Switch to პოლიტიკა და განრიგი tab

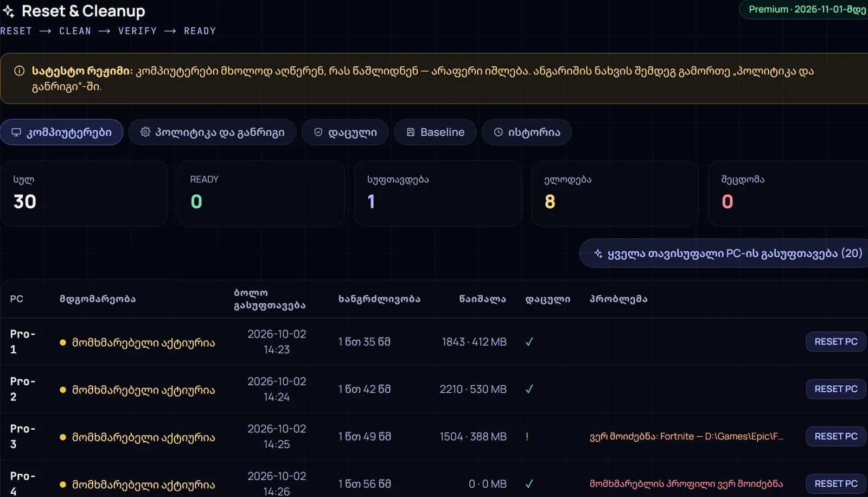click(212, 132)
